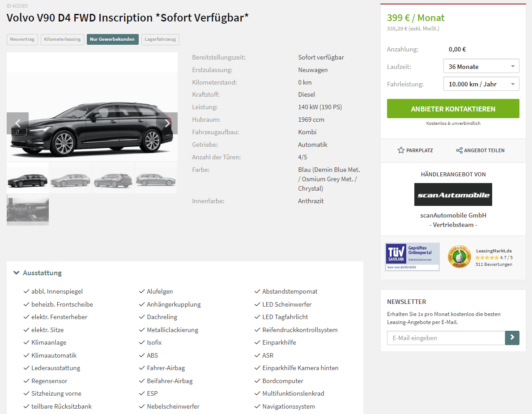Submit newsletter email with arrow button

click(x=512, y=337)
